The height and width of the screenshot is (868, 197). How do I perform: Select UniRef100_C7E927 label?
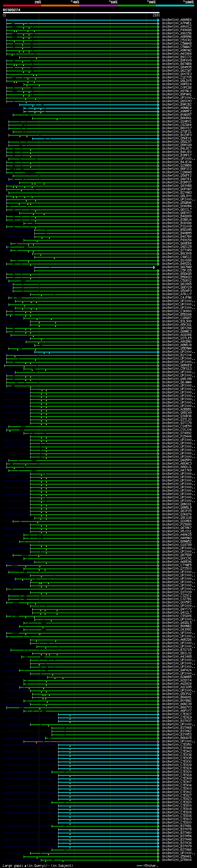tap(176, 714)
